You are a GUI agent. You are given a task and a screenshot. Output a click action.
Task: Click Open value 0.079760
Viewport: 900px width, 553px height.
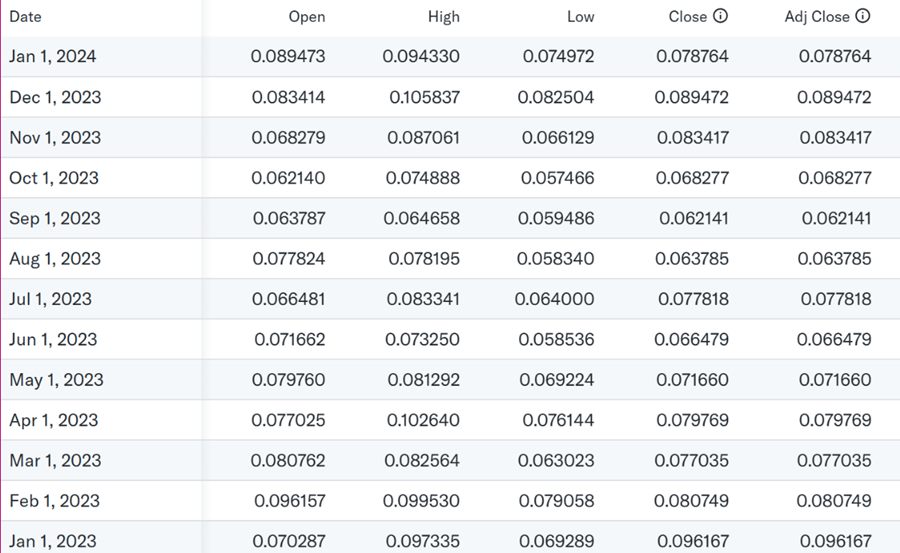[x=289, y=380]
